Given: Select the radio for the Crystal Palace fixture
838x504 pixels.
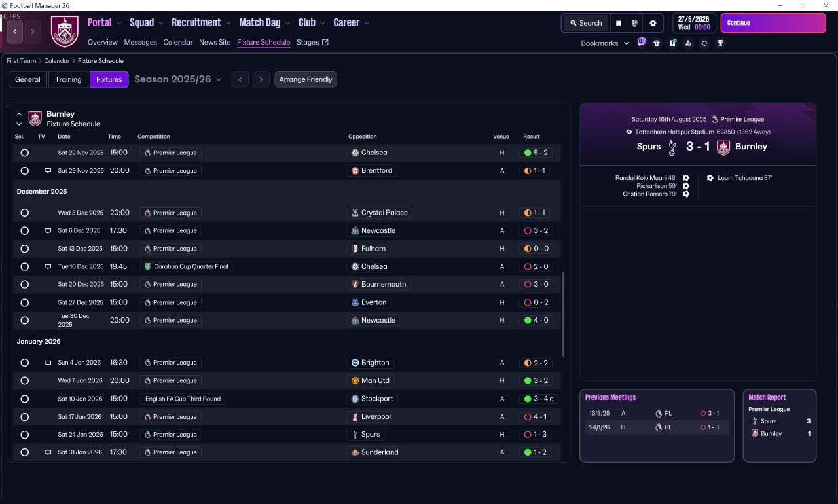Looking at the screenshot, I should (x=24, y=213).
